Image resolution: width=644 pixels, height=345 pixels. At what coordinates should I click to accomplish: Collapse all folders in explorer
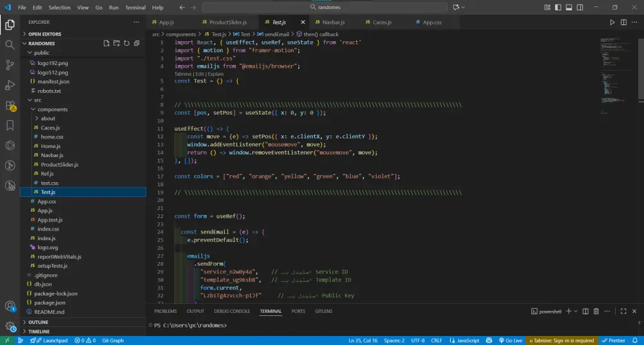[x=137, y=43]
